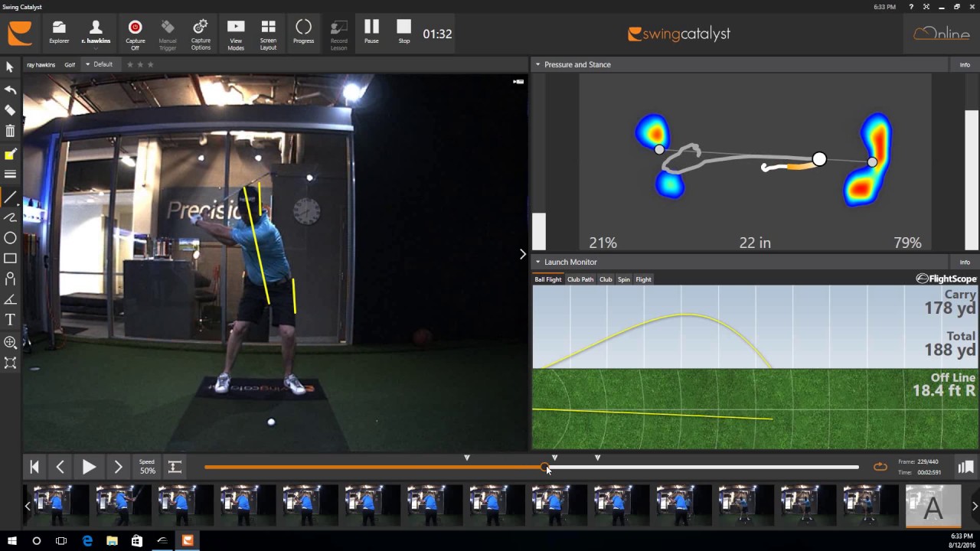Jump to the first frame
Image resolution: width=980 pixels, height=551 pixels.
[34, 467]
